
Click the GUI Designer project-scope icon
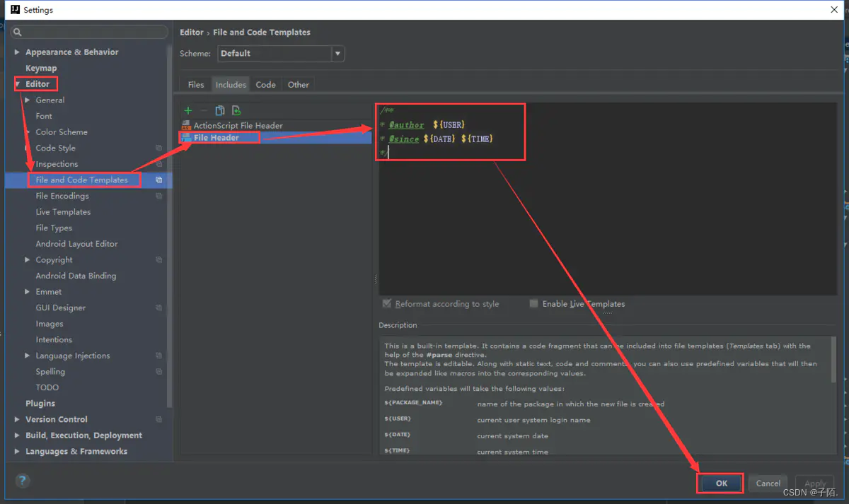159,308
